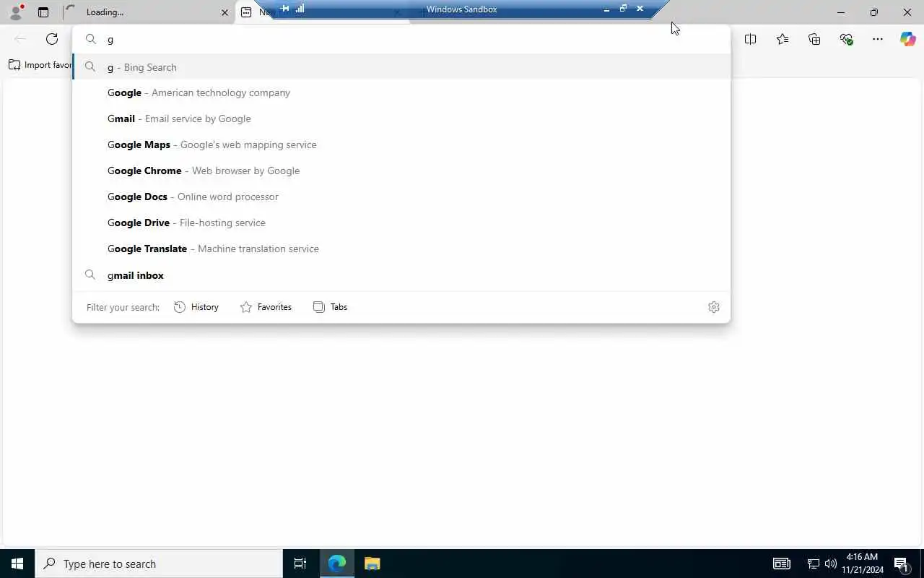Viewport: 924px width, 578px height.
Task: Select the Google Chrome suggestion
Action: [x=401, y=171]
